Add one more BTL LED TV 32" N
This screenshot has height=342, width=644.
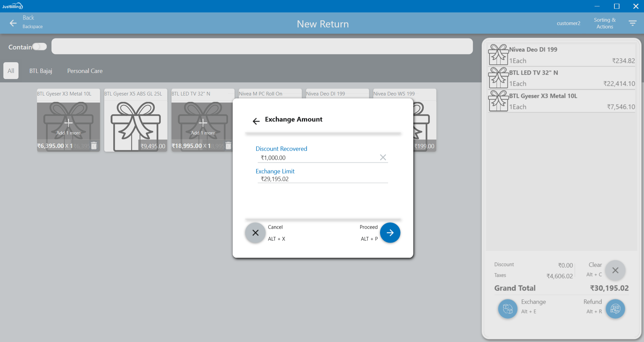(203, 126)
